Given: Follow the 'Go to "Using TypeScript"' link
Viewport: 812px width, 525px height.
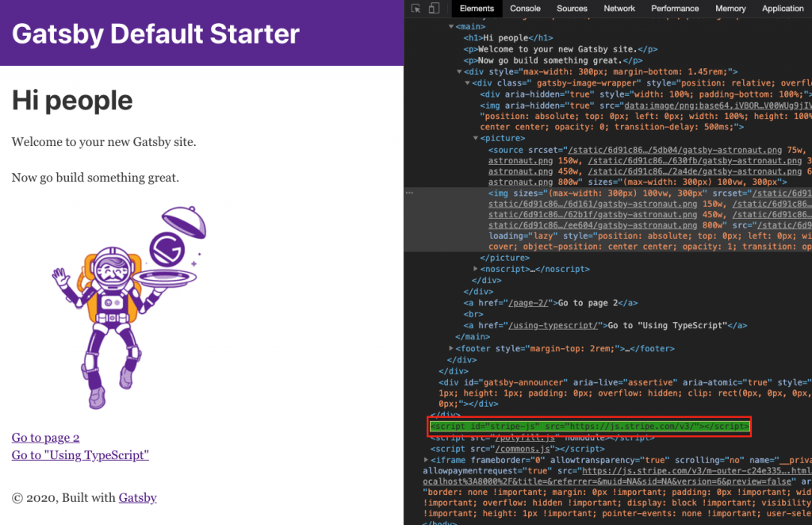Looking at the screenshot, I should click(80, 455).
